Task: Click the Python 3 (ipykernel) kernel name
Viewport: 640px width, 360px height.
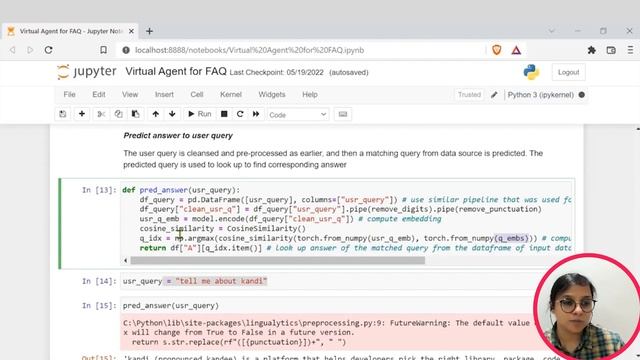Action: [x=540, y=95]
